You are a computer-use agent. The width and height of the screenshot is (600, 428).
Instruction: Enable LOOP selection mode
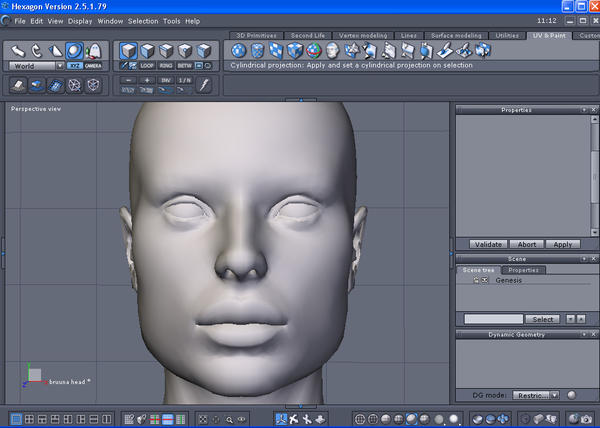point(147,66)
